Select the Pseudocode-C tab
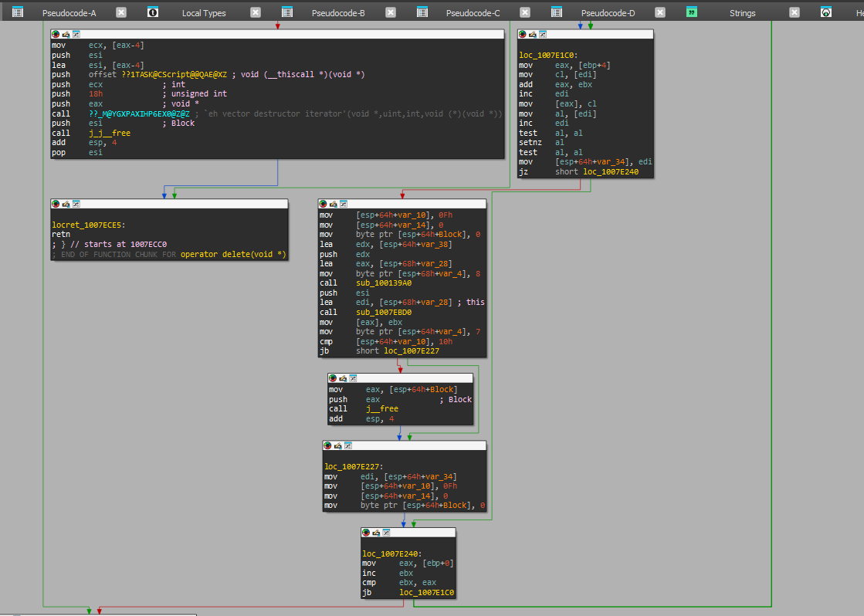Viewport: 864px width, 616px height. (x=473, y=12)
